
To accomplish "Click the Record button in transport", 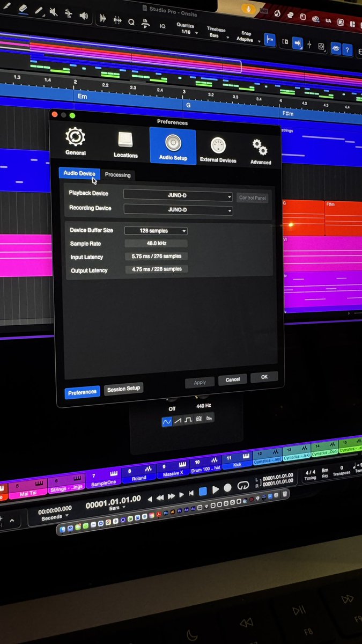I will click(x=228, y=488).
